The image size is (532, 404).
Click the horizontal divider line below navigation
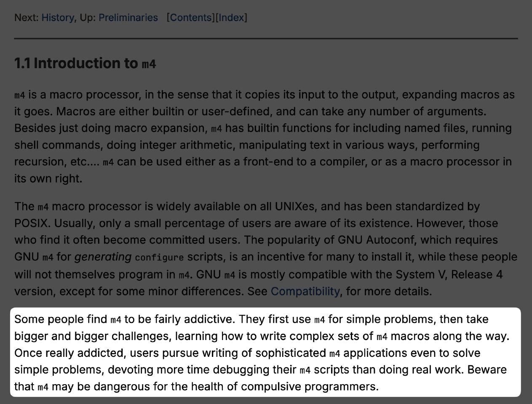(x=266, y=39)
